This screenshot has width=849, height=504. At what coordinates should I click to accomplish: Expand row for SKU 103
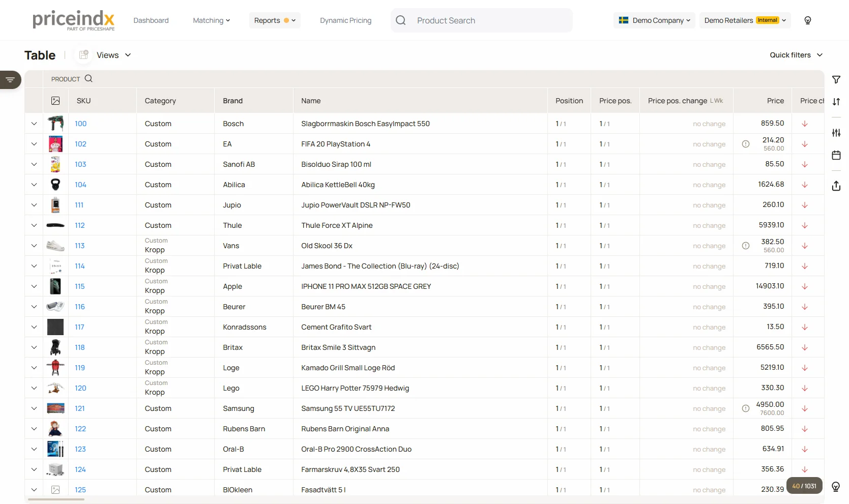click(x=34, y=164)
